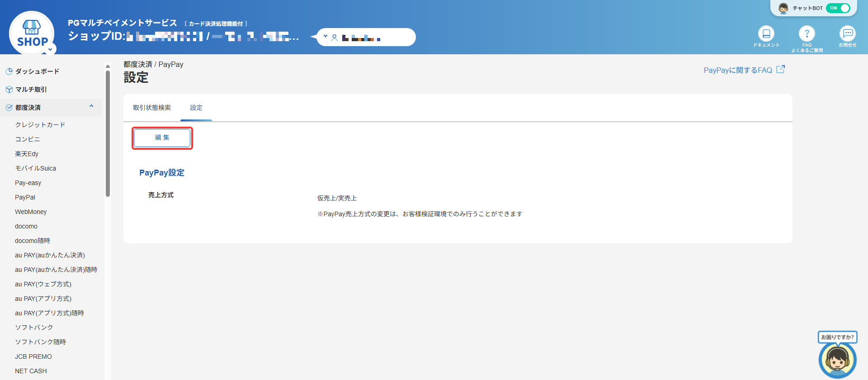868x380 pixels.
Task: Select ソフトバンク in the sidebar
Action: (34, 328)
